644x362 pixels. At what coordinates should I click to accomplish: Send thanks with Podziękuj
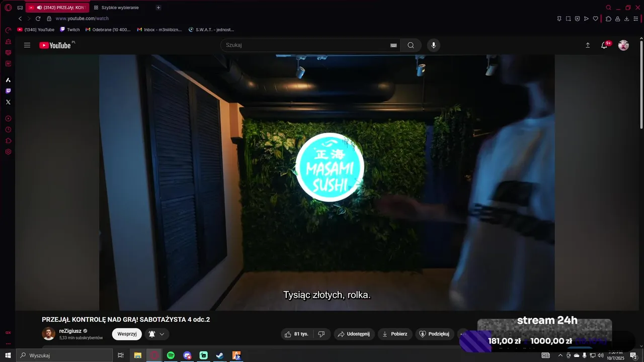(x=435, y=334)
